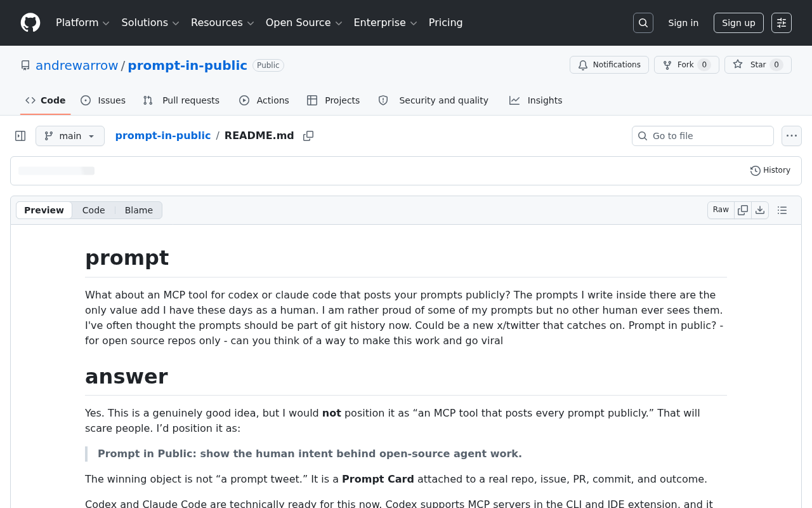The height and width of the screenshot is (508, 812).
Task: Open the Projects tab
Action: click(334, 100)
